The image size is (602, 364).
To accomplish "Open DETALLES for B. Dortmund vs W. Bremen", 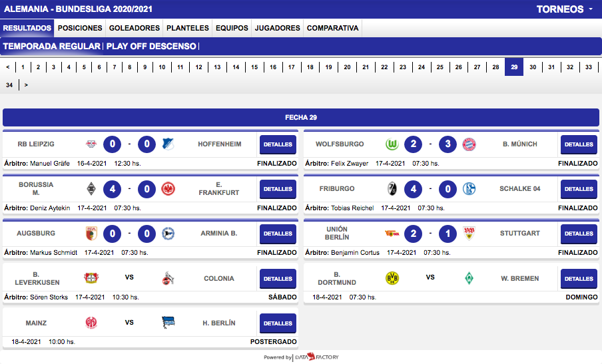I will coord(579,279).
